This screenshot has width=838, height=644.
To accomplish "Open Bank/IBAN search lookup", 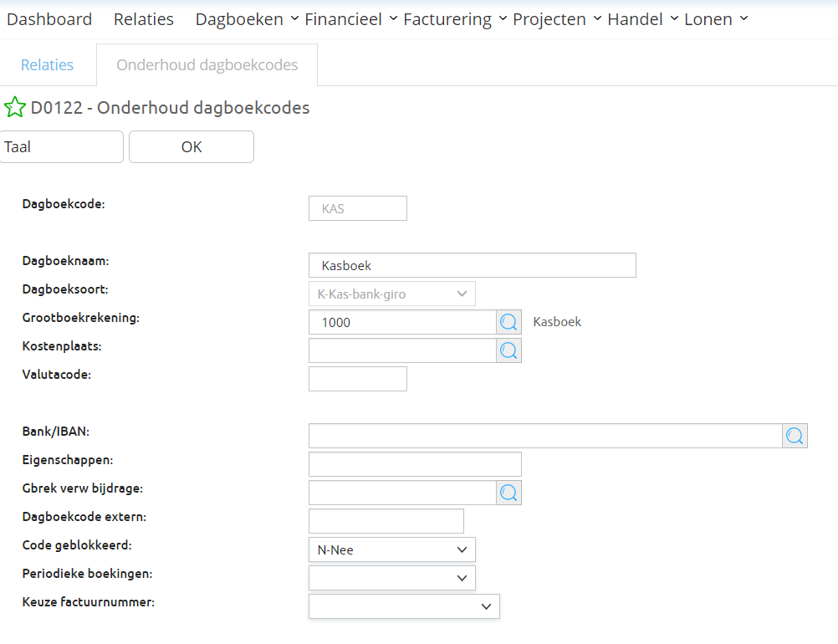I will pyautogui.click(x=795, y=436).
